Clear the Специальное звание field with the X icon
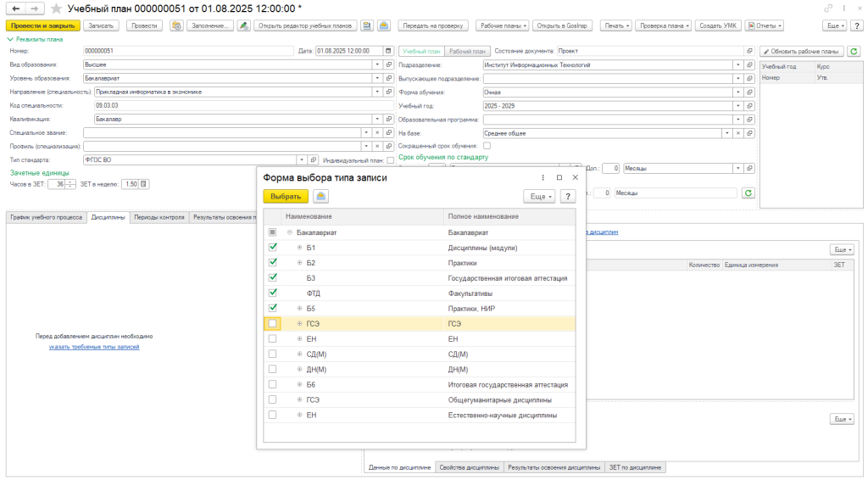The width and height of the screenshot is (868, 480). [x=377, y=133]
